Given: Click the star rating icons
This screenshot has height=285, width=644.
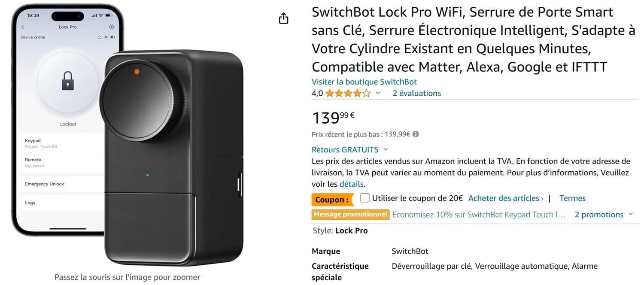Looking at the screenshot, I should [348, 93].
